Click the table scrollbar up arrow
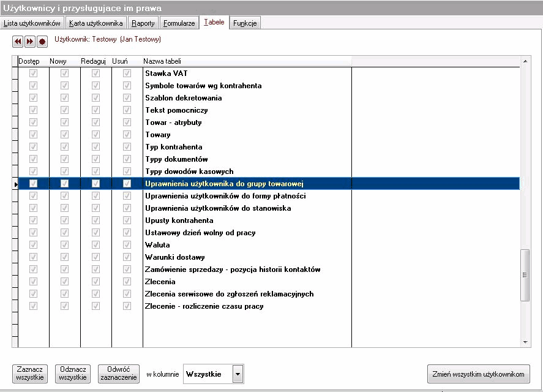543x392 pixels. point(525,61)
